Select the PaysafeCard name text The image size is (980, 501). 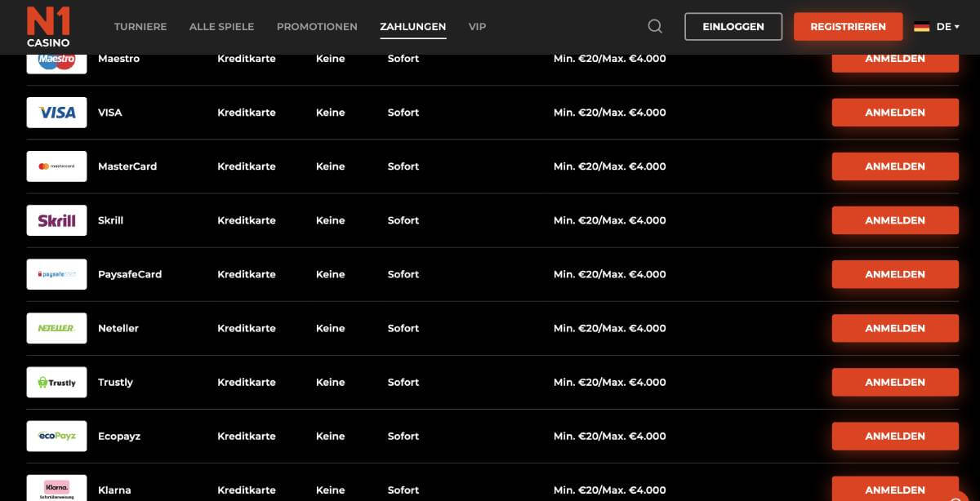pos(130,274)
